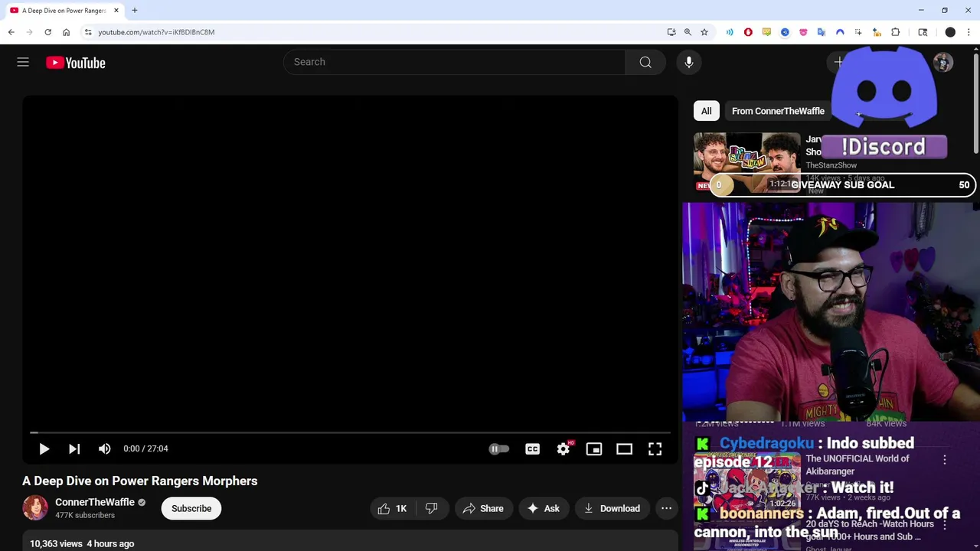The width and height of the screenshot is (980, 551).
Task: Mute the video volume
Action: click(x=105, y=448)
